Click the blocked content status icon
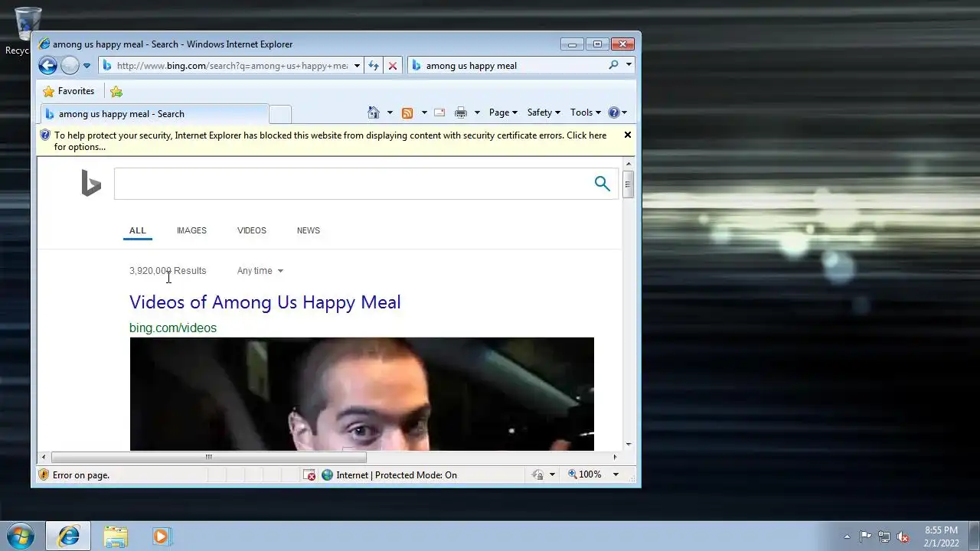Viewport: 980px width, 551px height. click(309, 475)
